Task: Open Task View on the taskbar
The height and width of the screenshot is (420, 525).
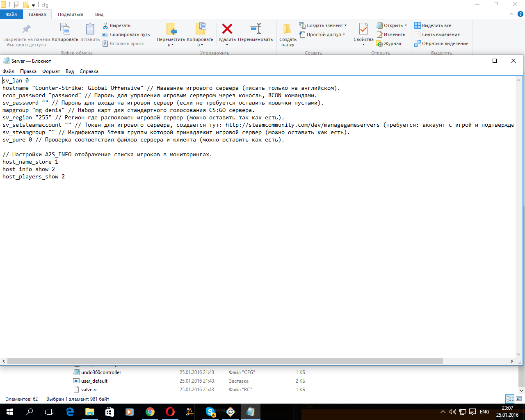Action: pyautogui.click(x=49, y=412)
